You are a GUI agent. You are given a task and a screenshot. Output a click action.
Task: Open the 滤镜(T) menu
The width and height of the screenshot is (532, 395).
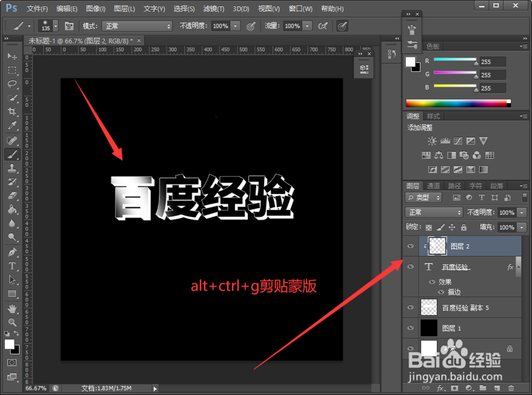(x=214, y=9)
